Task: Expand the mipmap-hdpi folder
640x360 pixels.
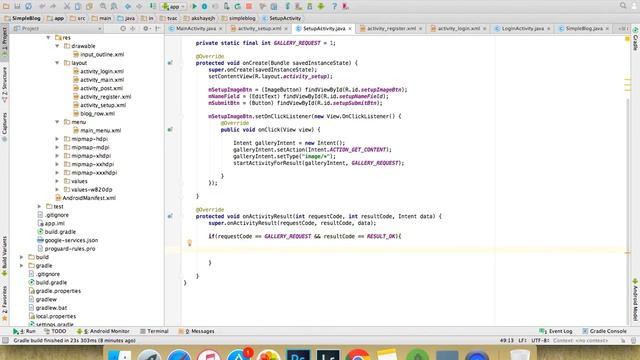Action: point(57,139)
